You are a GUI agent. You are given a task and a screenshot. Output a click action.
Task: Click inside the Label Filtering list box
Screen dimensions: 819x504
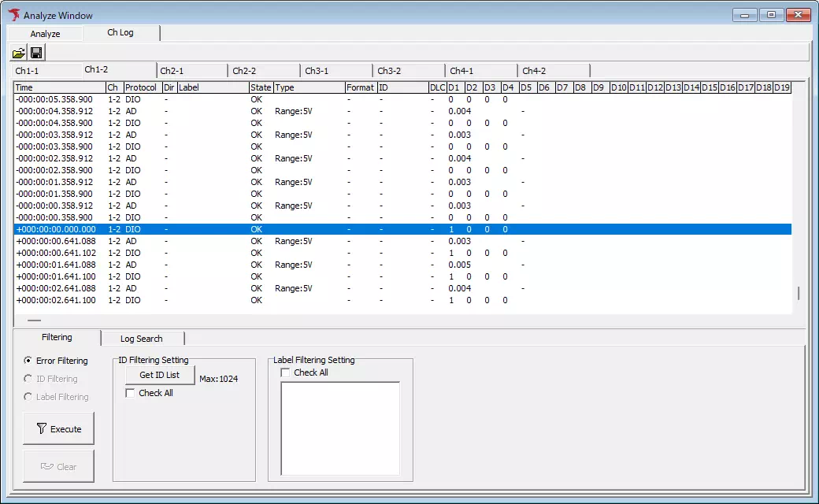click(341, 428)
